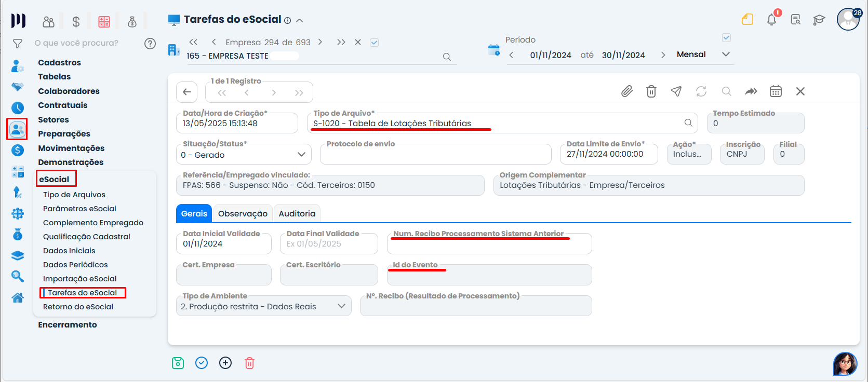The width and height of the screenshot is (868, 382).
Task: Go to previous company with left chevron
Action: coord(213,42)
